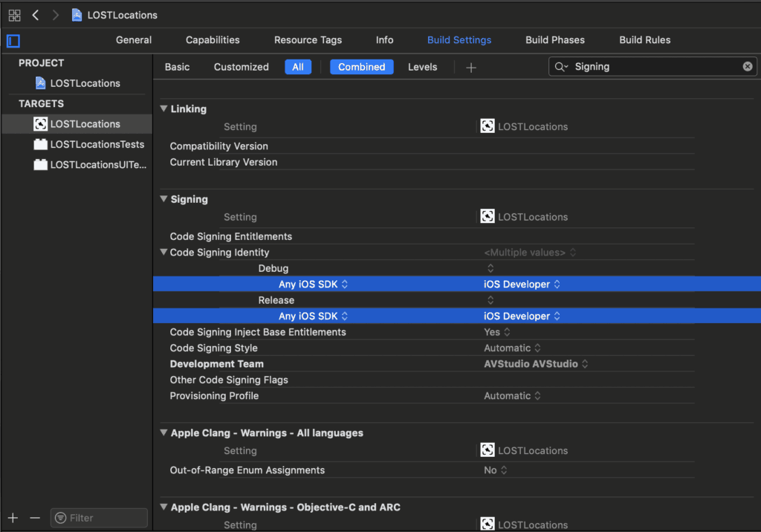Click the LOSTLocationsUITests target icon

40,164
